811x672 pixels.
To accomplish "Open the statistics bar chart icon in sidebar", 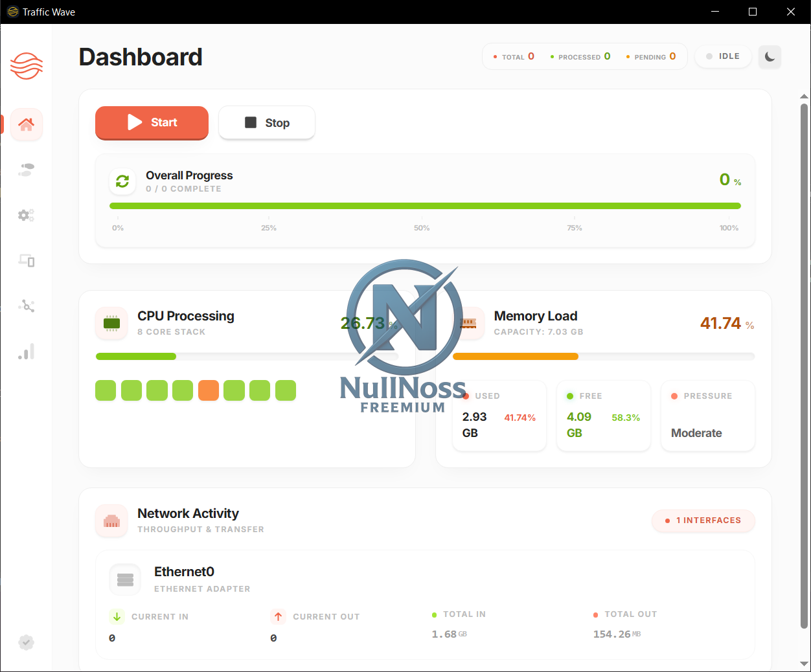I will (26, 351).
